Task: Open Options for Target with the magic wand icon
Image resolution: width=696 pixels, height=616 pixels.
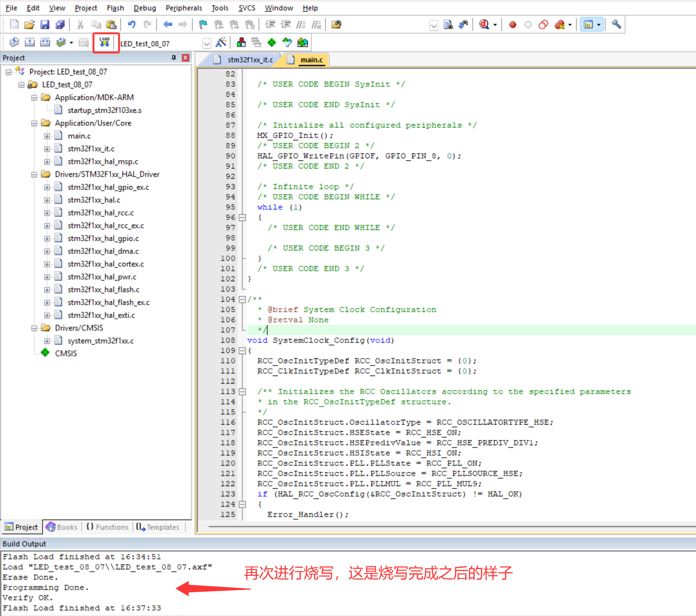Action: (221, 42)
